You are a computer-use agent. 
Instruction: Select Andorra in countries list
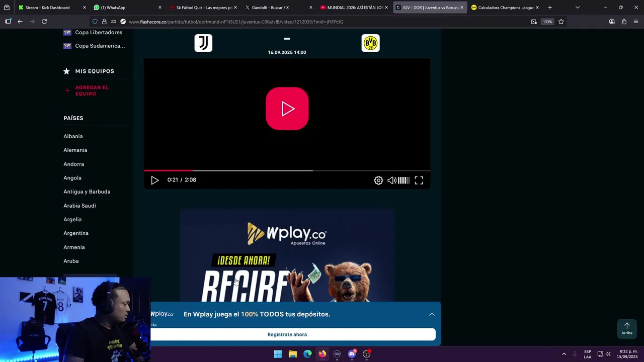(x=74, y=164)
